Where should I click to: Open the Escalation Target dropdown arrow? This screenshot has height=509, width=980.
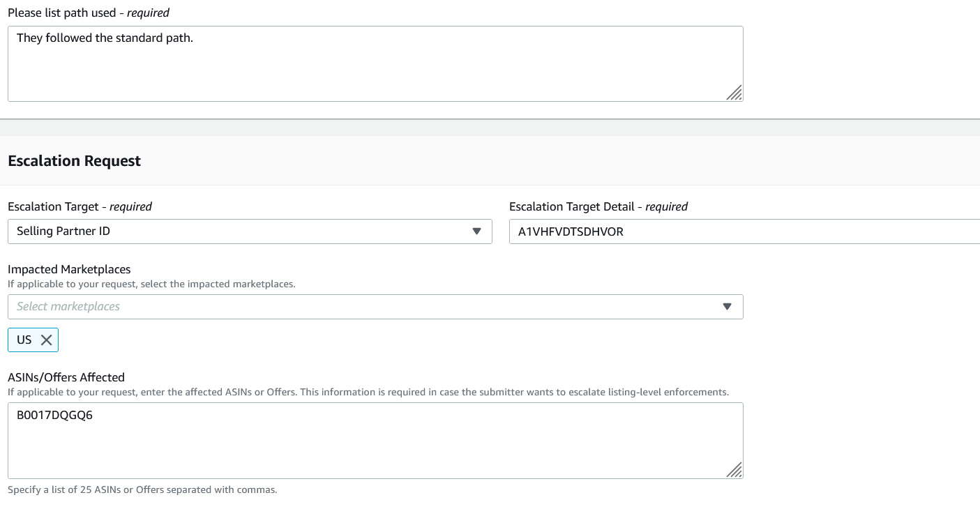[x=476, y=231]
